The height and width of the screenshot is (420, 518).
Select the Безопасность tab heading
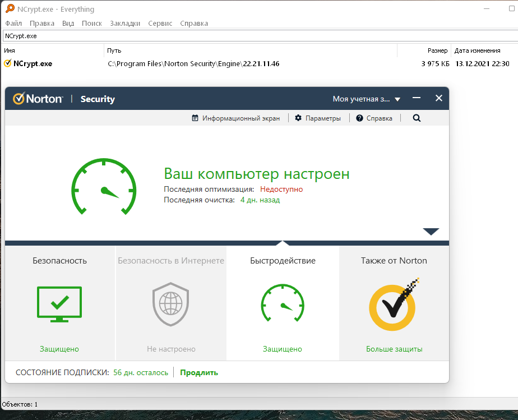(59, 260)
